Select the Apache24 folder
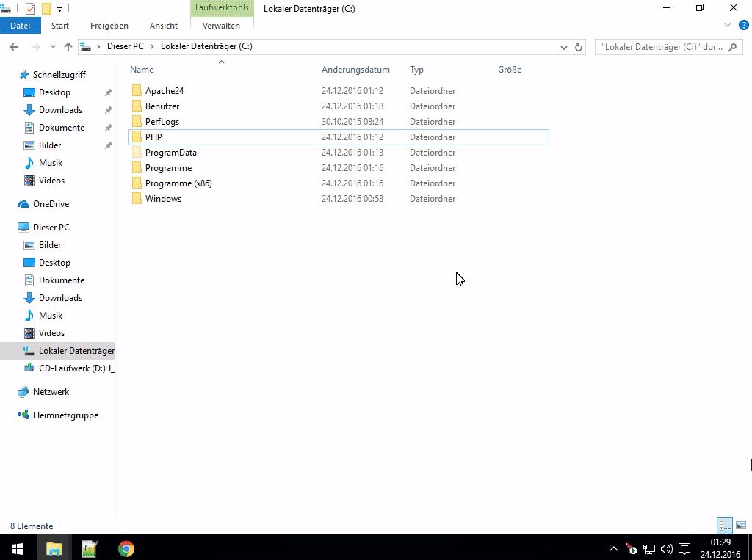752x560 pixels. 164,91
